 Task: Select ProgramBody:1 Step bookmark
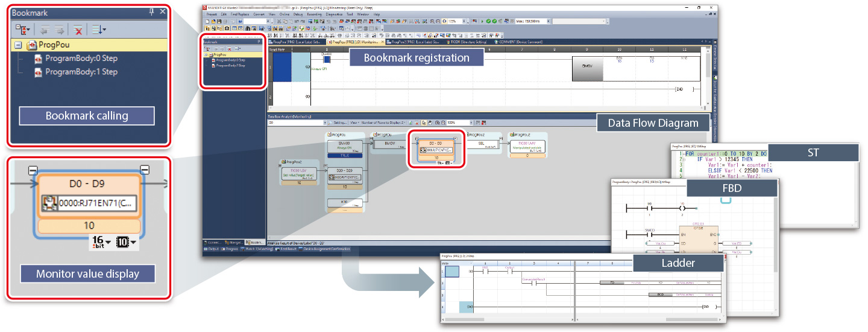(x=81, y=72)
